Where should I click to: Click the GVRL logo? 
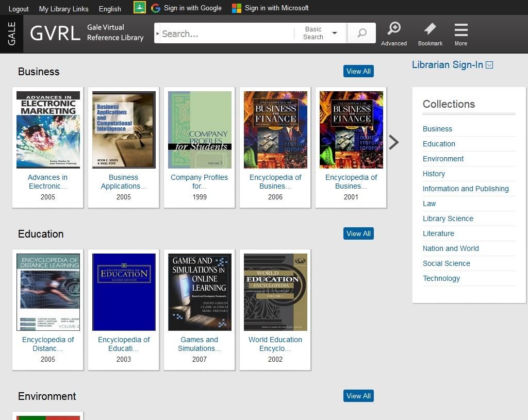[55, 33]
